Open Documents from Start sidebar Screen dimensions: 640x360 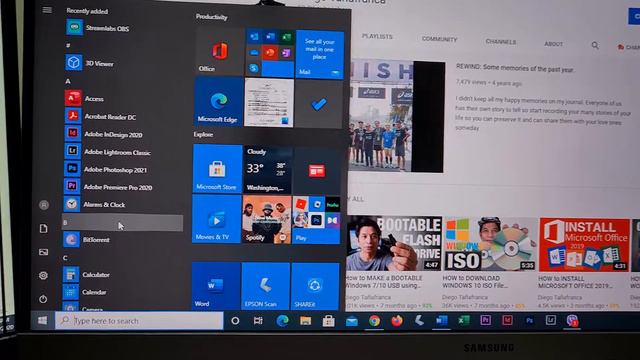tap(43, 229)
